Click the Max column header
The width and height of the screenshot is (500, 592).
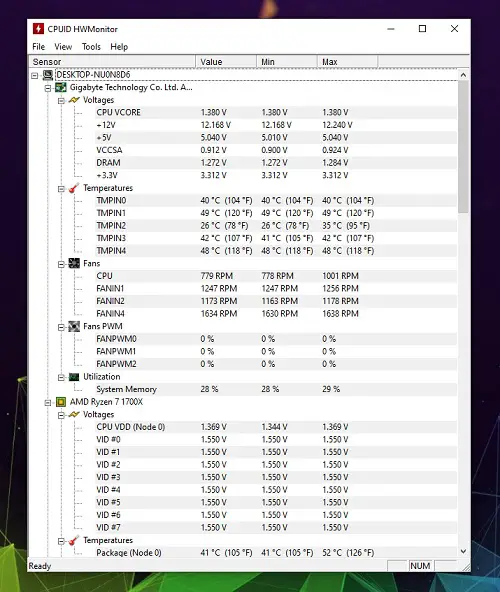(x=347, y=62)
